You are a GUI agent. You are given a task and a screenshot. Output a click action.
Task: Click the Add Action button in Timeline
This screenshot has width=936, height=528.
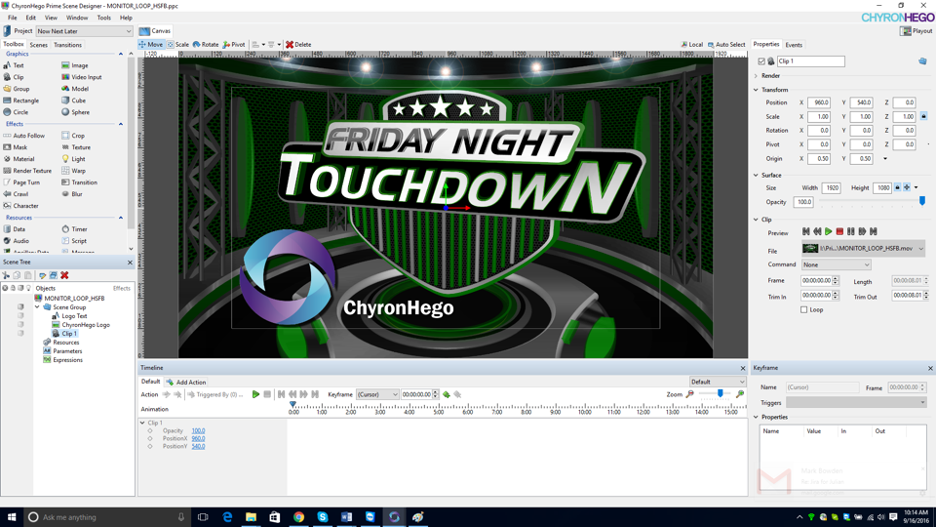coord(186,382)
